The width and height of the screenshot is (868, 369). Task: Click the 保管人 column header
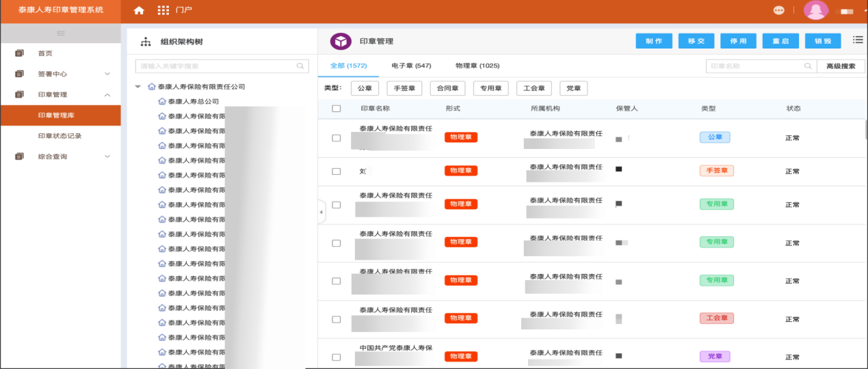(627, 109)
